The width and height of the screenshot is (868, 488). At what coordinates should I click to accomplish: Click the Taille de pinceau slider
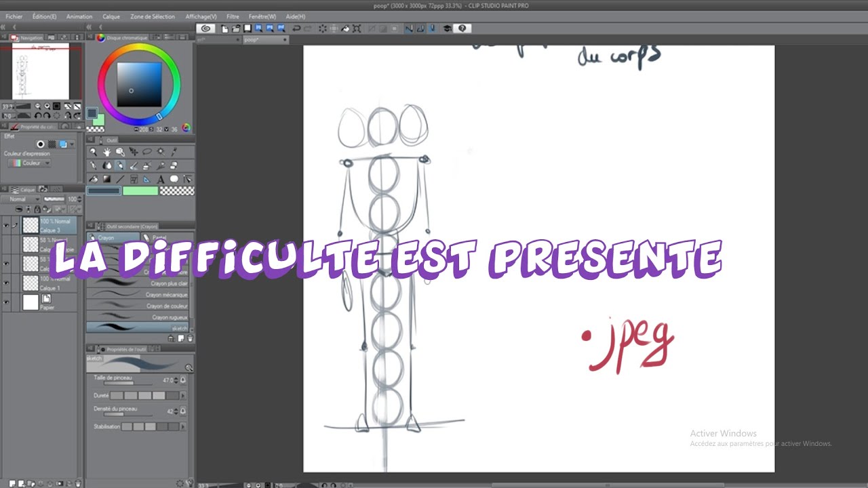(127, 383)
